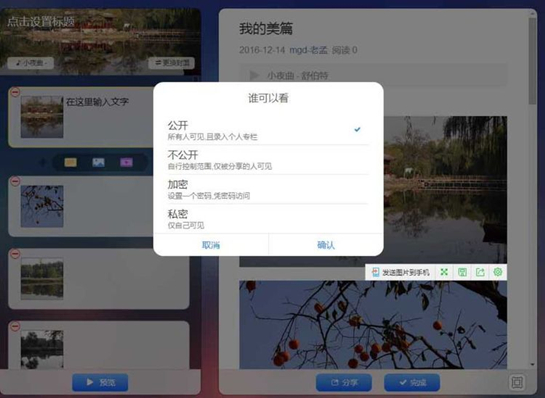
Task: Click the yellow text block insert icon
Action: coord(70,162)
